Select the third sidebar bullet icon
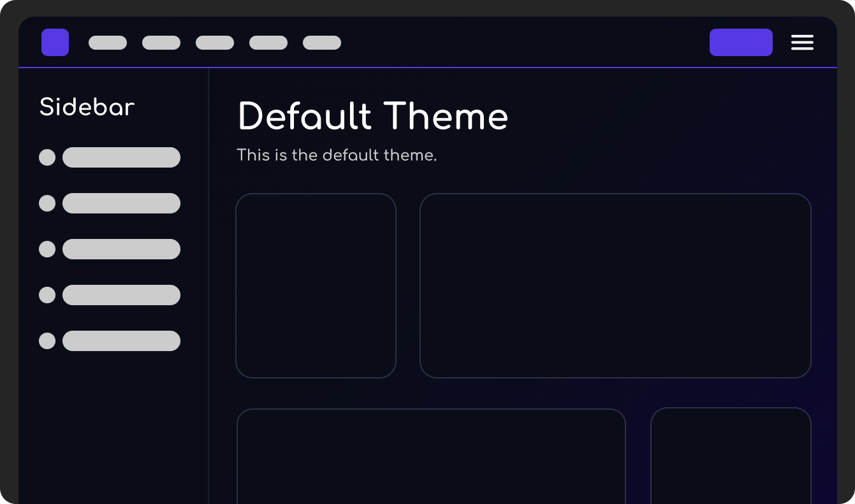 (x=47, y=249)
